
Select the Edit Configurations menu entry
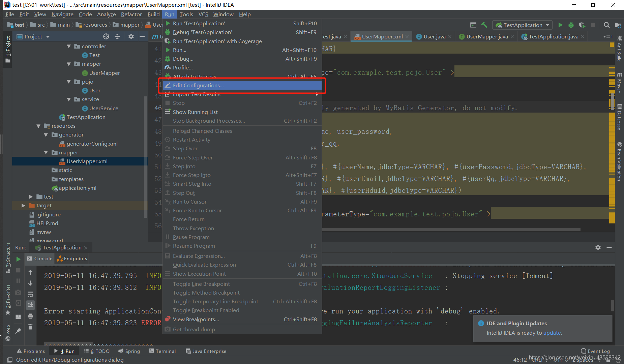(242, 85)
